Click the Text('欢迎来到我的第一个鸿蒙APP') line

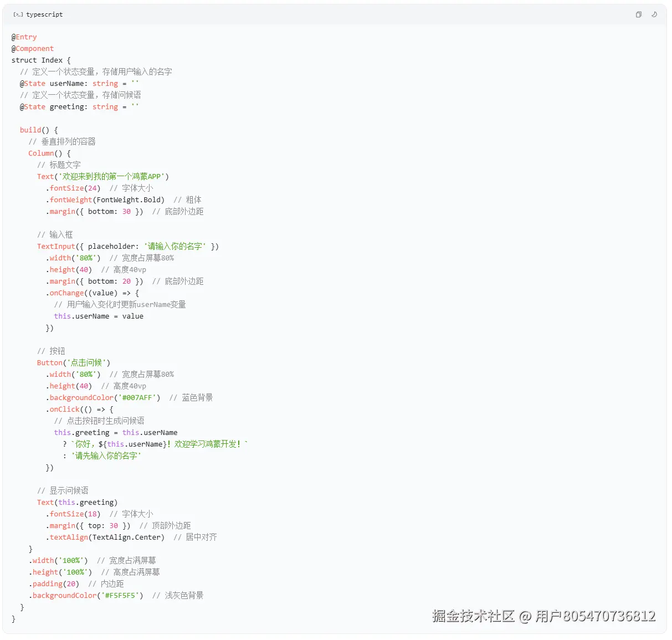(x=103, y=177)
